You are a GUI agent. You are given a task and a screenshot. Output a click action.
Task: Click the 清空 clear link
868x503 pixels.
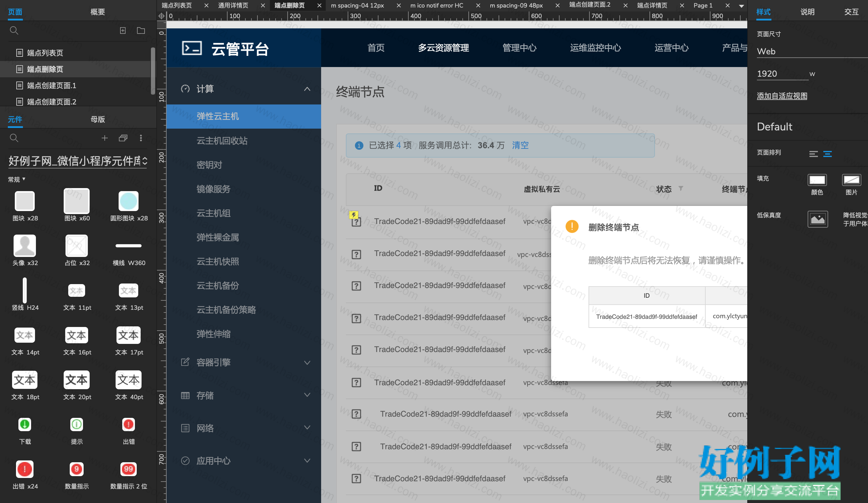click(x=520, y=146)
